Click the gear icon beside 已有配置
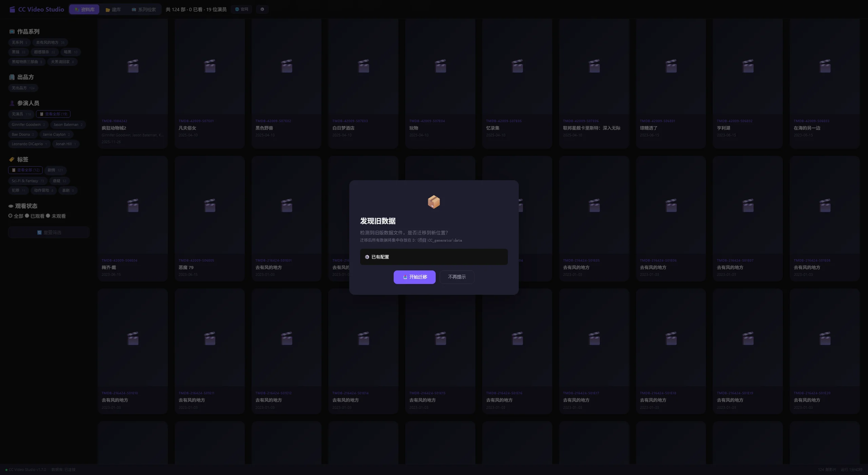 tap(367, 257)
